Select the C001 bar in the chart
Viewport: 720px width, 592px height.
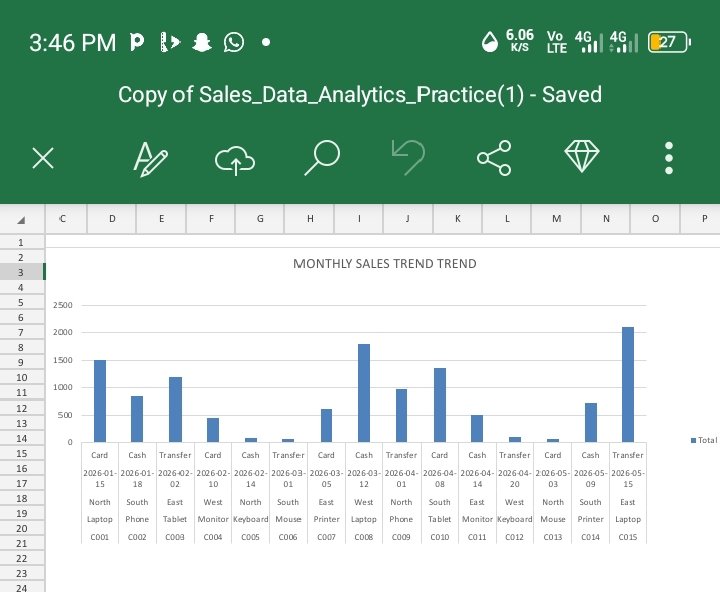point(100,401)
